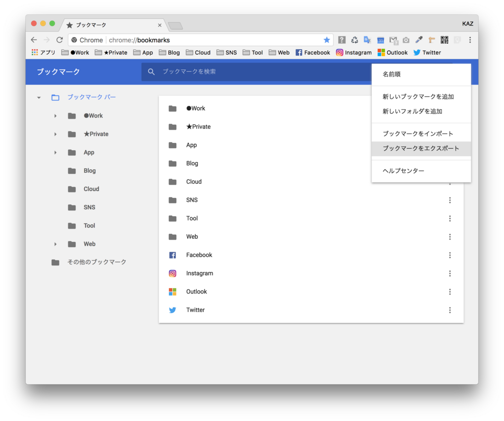Open more options for Twitter row
Viewport: 504px width, 421px height.
[x=450, y=310]
